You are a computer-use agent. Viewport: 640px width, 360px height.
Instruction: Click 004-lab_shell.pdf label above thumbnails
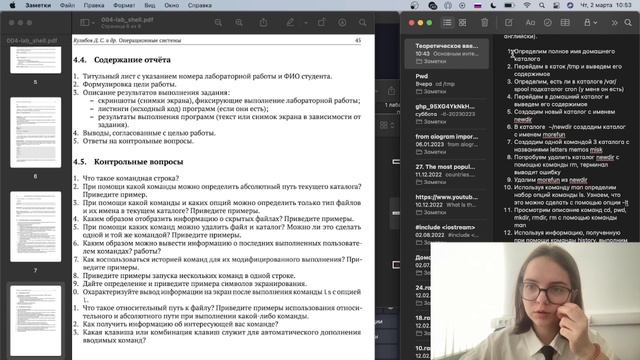32,40
